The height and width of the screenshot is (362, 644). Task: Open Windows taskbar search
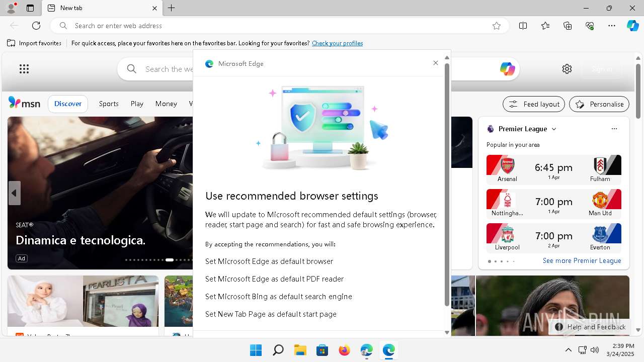point(278,350)
